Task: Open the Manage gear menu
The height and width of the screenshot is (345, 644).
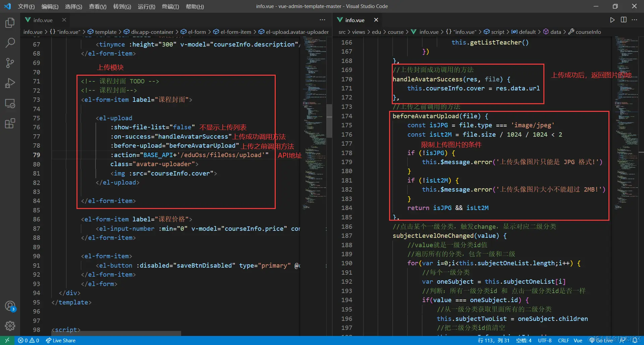Action: (x=10, y=326)
